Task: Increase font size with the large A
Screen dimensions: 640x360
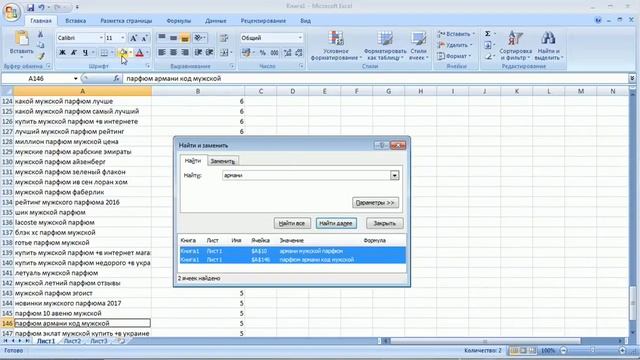Action: (133, 38)
